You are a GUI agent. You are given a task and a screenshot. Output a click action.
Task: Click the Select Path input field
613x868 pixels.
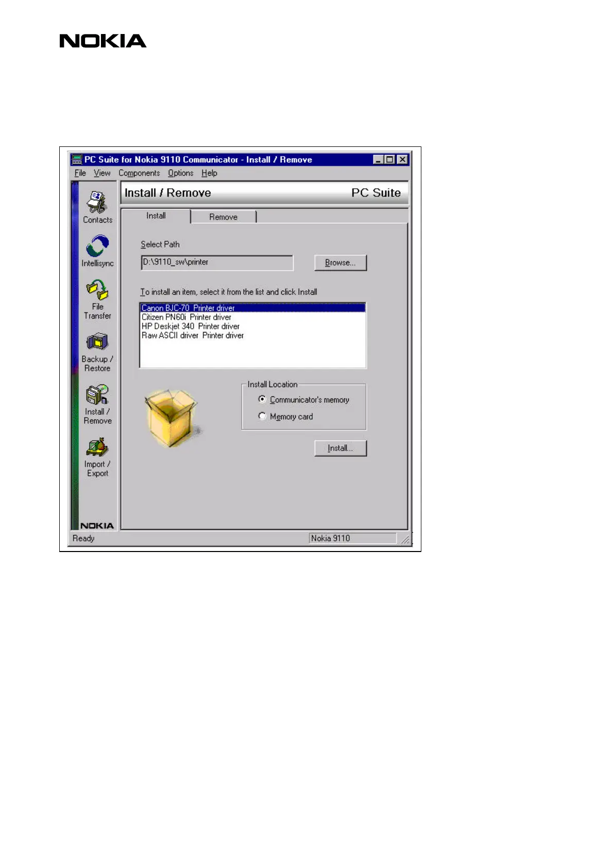pos(217,263)
